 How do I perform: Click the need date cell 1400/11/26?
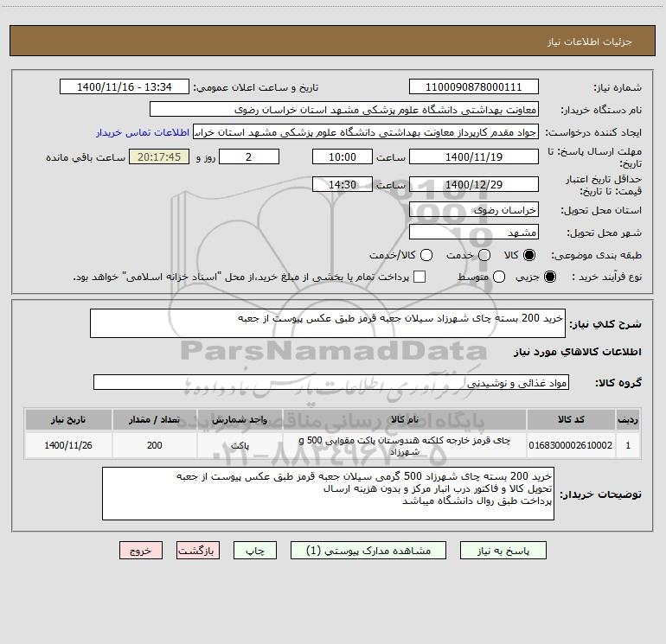click(68, 445)
